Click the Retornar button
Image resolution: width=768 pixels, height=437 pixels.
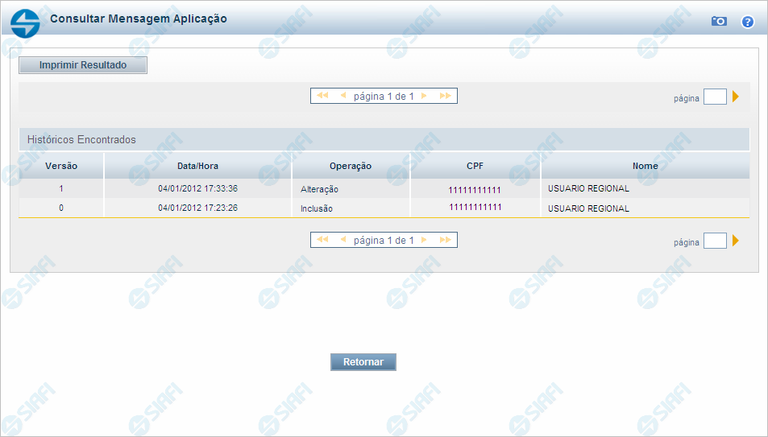tap(363, 362)
